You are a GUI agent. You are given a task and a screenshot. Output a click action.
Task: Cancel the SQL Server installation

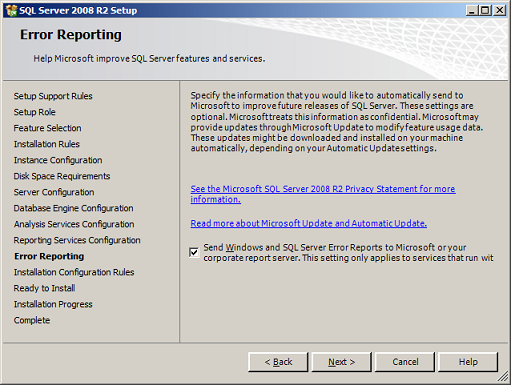[405, 362]
